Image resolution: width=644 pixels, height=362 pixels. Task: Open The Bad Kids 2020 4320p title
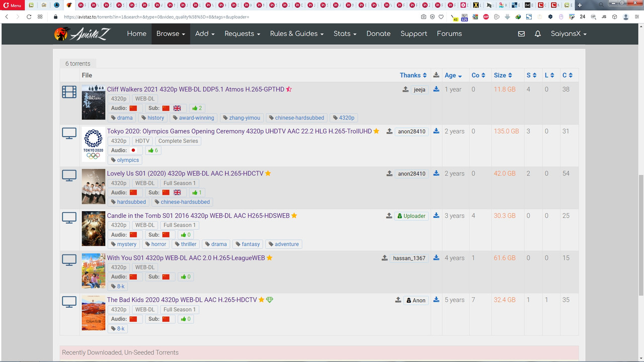click(182, 300)
